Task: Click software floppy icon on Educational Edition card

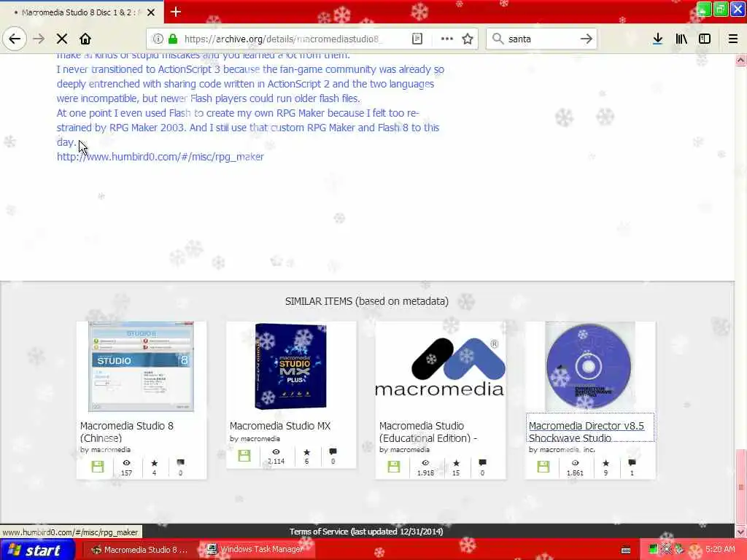Action: tap(394, 467)
